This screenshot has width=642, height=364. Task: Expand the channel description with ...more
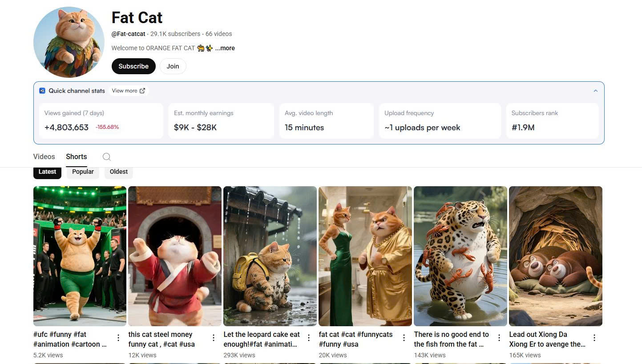[x=225, y=48]
